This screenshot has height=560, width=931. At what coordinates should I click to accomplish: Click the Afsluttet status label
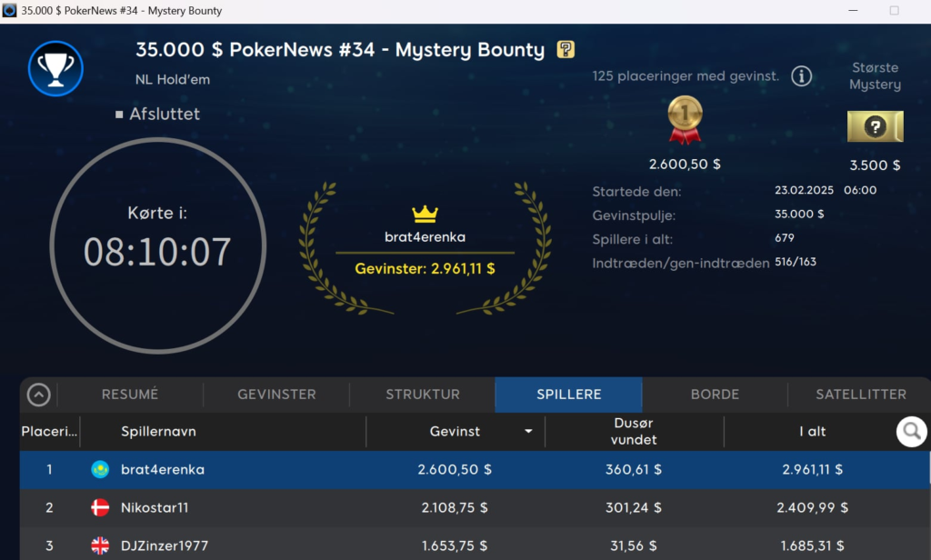point(165,114)
